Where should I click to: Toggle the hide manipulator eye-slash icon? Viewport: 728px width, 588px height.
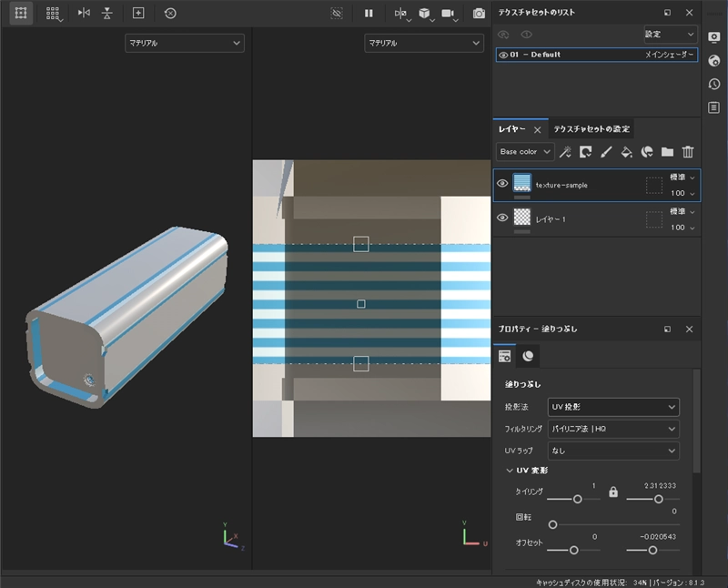[337, 13]
